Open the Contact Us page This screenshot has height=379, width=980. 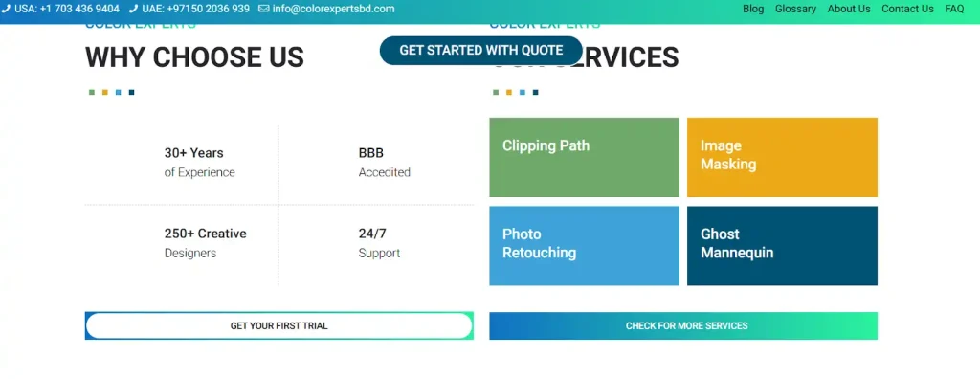click(x=907, y=9)
